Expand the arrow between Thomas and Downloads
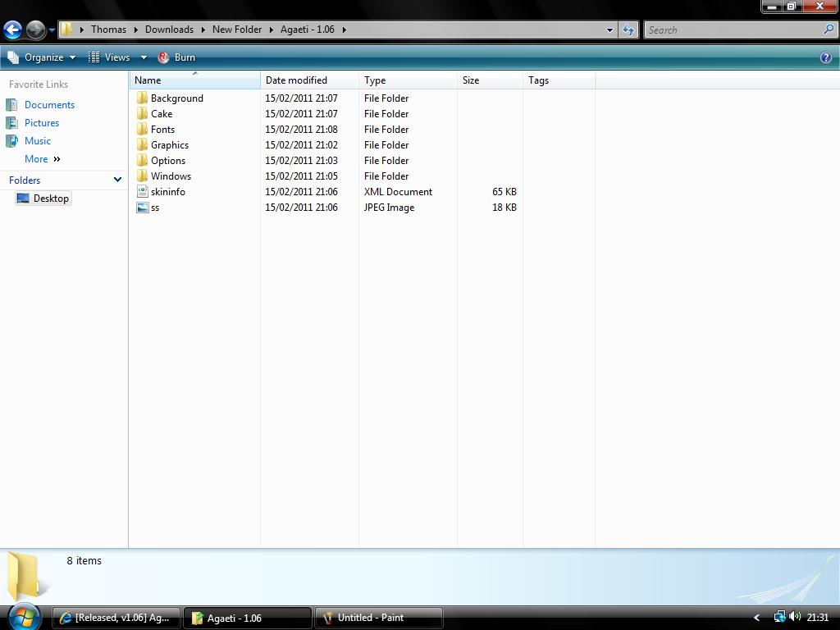The width and height of the screenshot is (840, 630). point(136,30)
